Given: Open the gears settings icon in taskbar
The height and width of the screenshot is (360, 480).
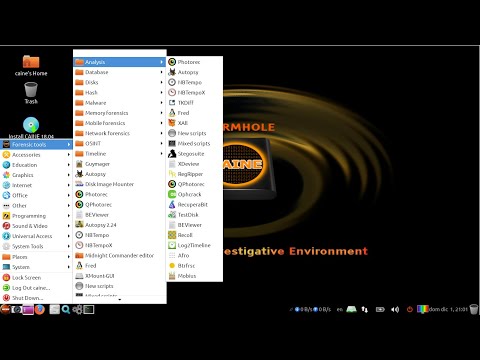Looking at the screenshot, I should (x=77, y=310).
